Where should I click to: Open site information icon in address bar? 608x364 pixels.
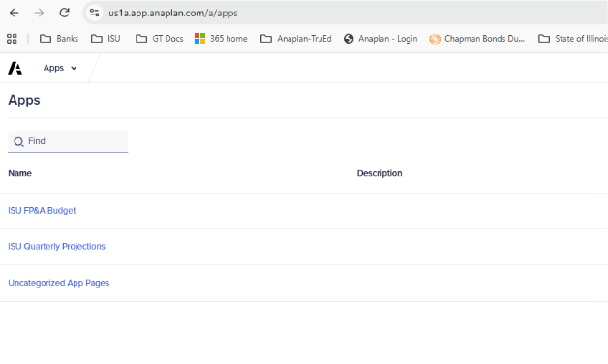[x=94, y=13]
